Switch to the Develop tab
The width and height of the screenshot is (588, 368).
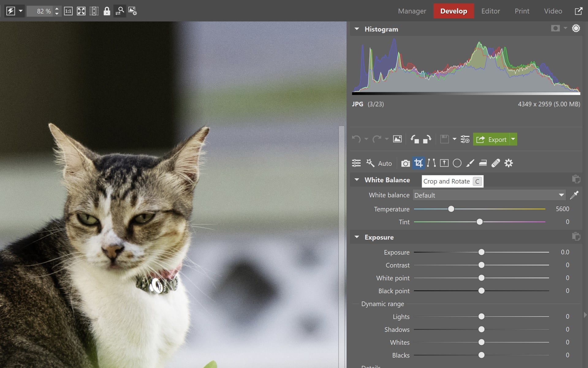[x=453, y=11]
